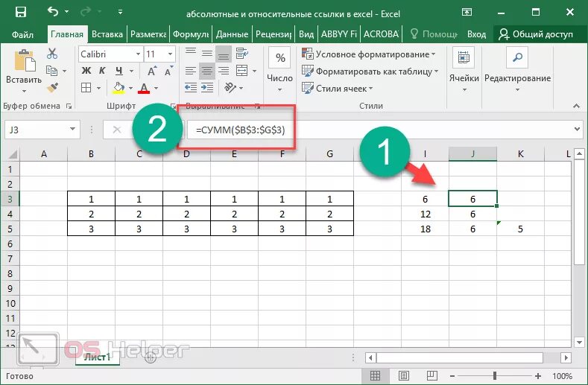Click the zoom slider handle
This screenshot has width=588, height=385.
(495, 375)
